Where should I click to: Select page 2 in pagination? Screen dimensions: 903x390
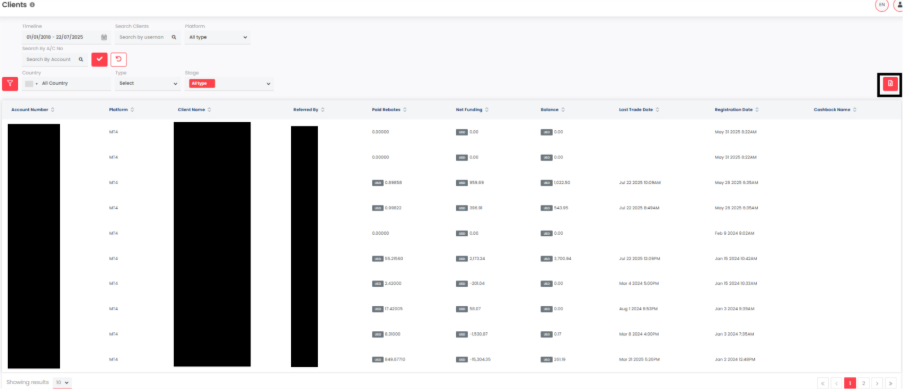[863, 383]
